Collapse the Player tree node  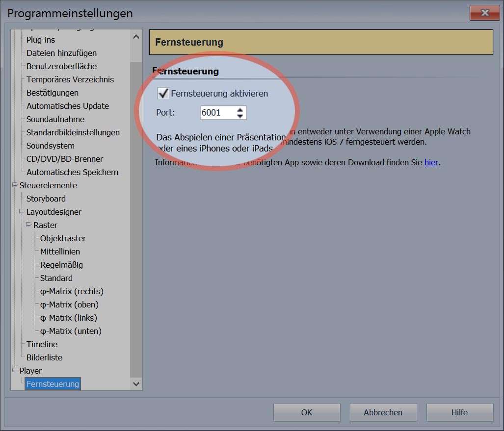(x=14, y=371)
